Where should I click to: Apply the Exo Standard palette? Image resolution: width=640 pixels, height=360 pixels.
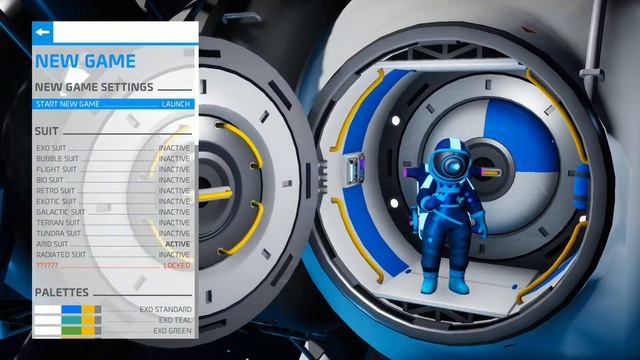coord(113,309)
